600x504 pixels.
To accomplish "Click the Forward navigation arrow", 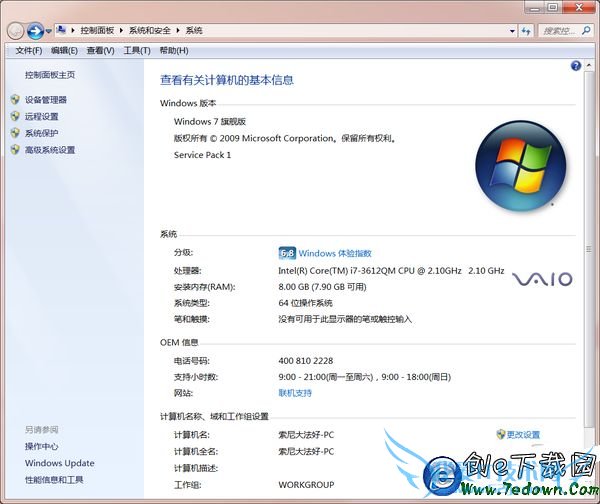I will tap(35, 31).
